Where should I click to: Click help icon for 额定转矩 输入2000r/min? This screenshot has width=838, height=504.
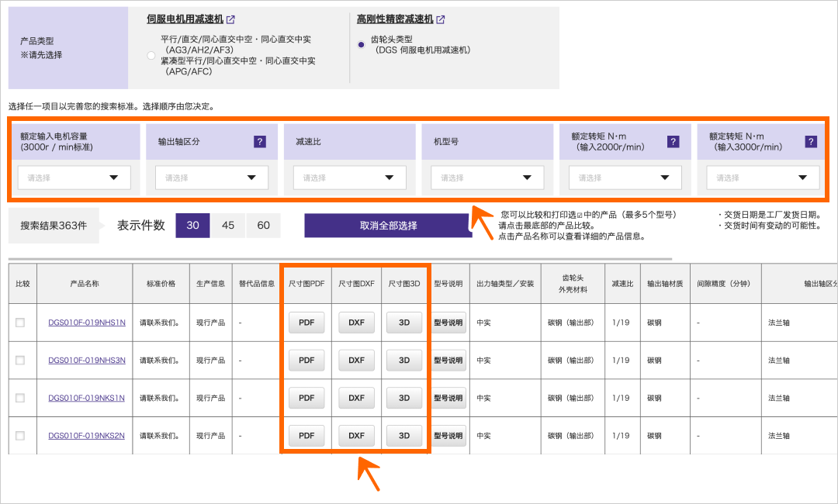[x=673, y=142]
